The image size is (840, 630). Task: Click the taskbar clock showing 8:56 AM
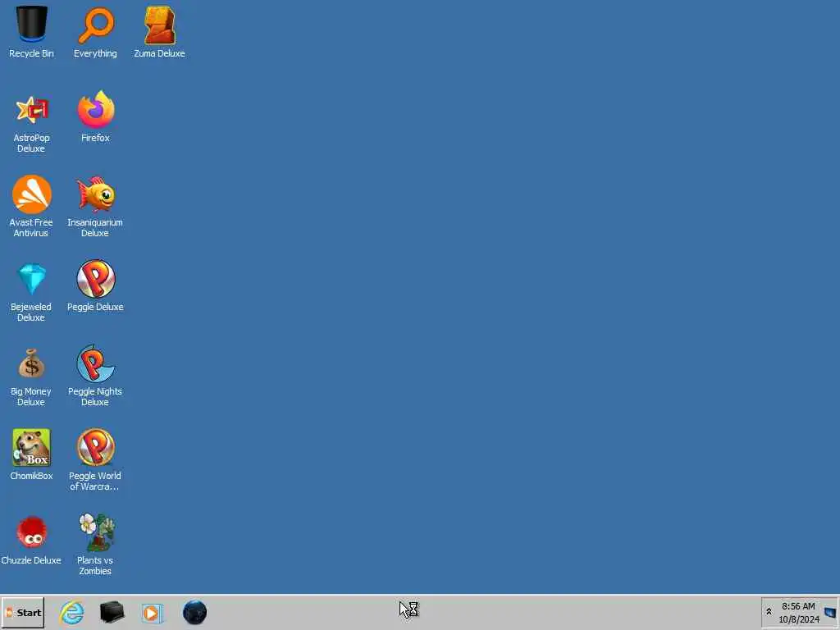pos(798,613)
